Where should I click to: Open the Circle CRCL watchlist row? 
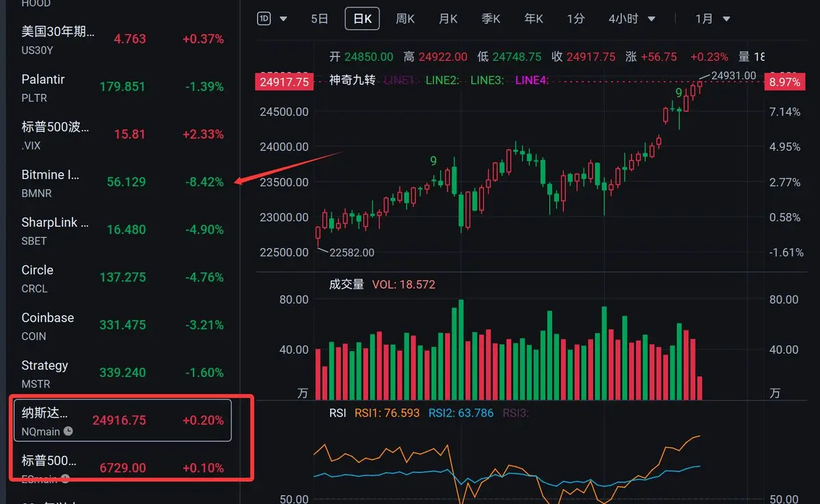pos(122,278)
